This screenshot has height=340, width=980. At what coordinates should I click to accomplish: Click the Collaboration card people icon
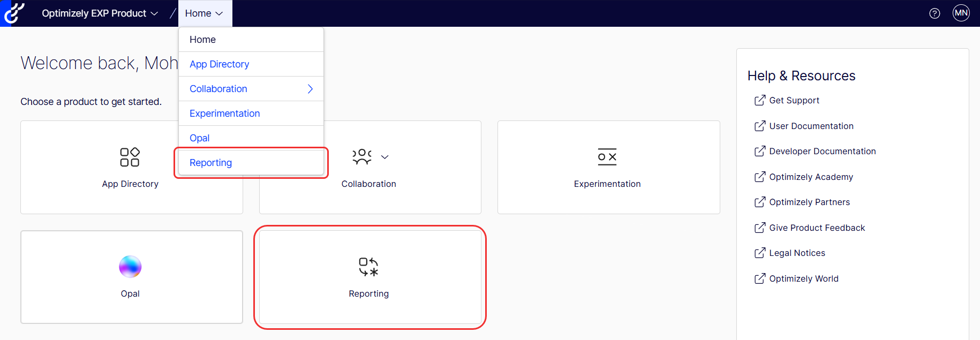362,157
